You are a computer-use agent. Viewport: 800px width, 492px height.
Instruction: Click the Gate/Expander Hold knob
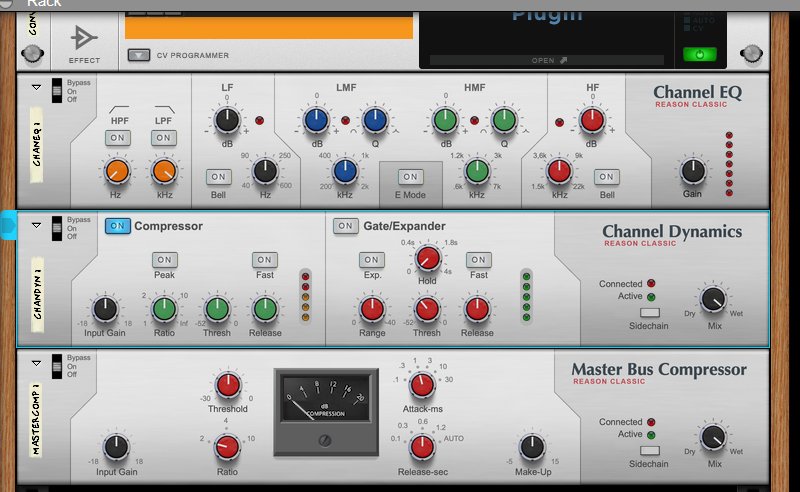coord(426,259)
